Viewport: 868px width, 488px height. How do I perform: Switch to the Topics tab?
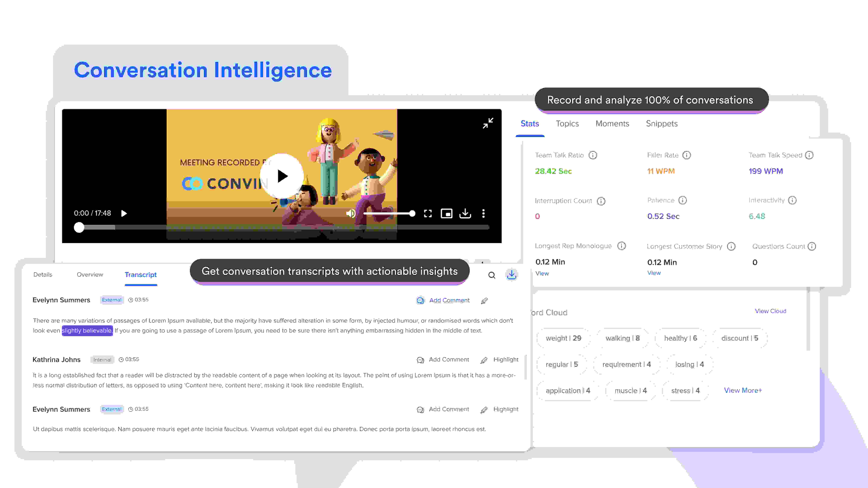tap(567, 124)
